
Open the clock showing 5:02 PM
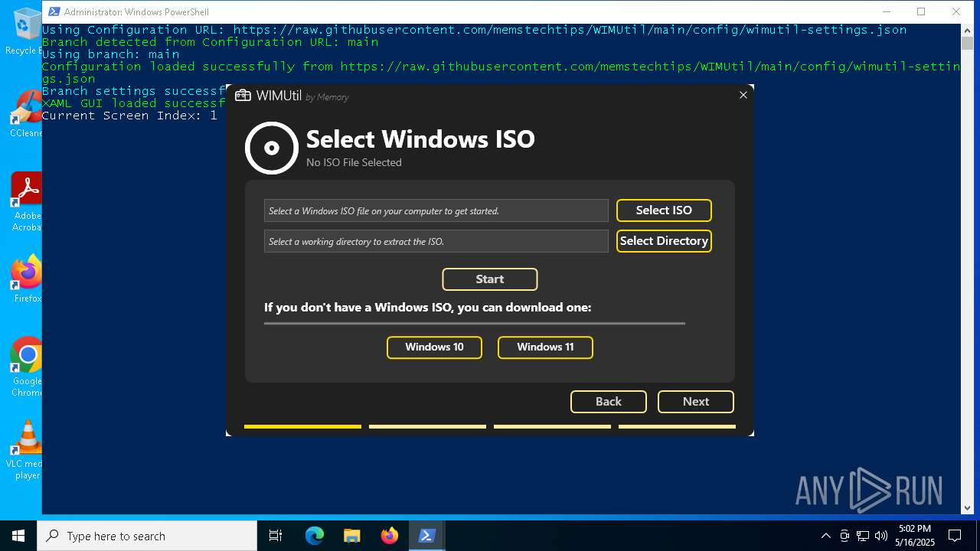click(915, 536)
